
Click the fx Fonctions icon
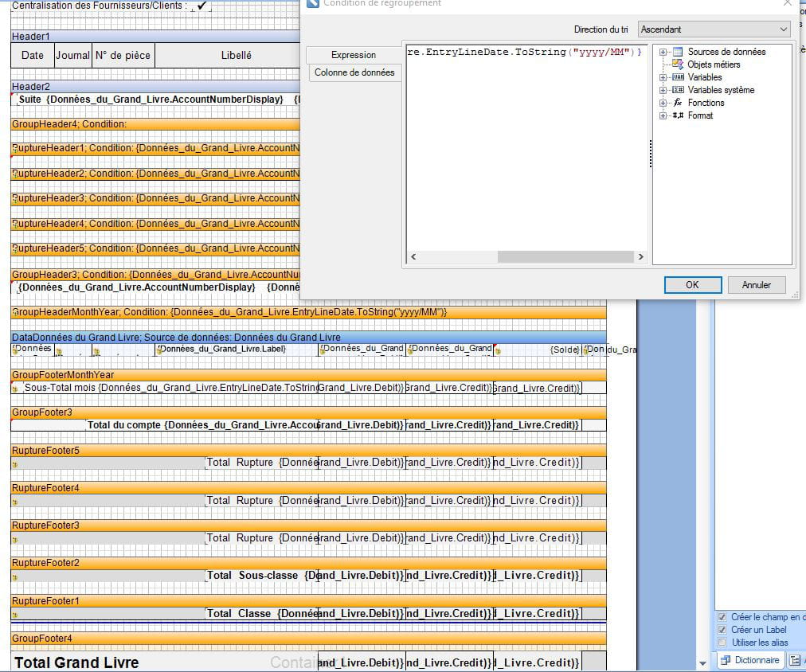click(x=678, y=103)
